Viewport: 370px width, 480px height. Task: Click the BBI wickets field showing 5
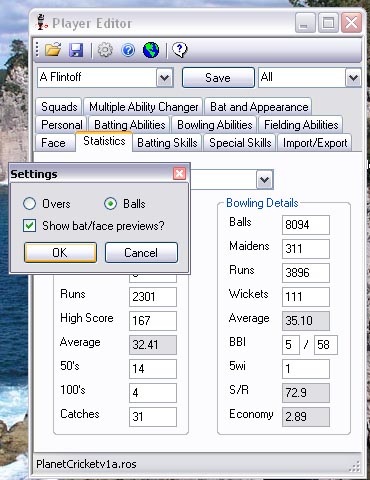(291, 345)
